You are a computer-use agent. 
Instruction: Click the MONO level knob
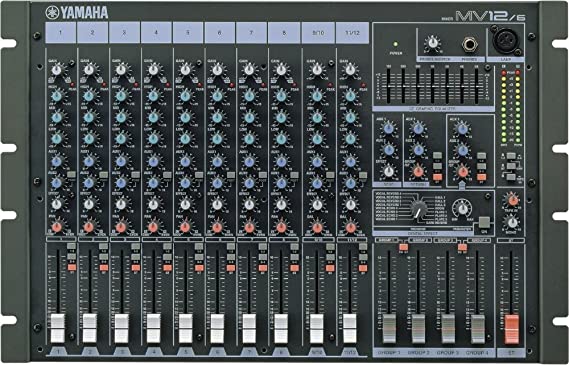512,222
